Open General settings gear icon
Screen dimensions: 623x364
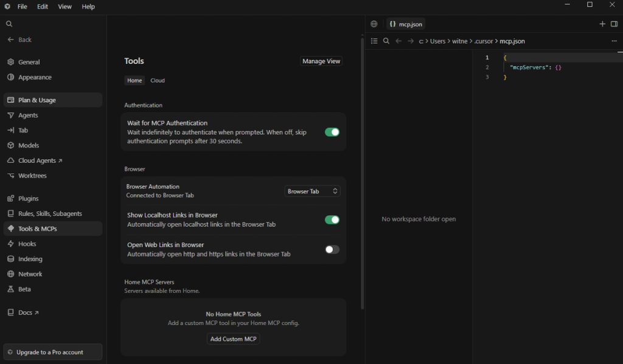pos(11,62)
